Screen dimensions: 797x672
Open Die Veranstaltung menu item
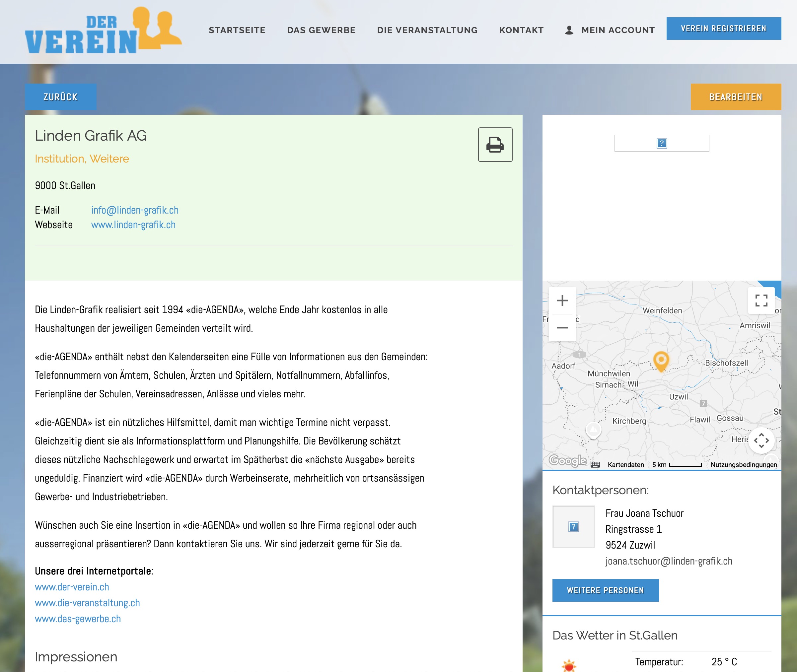tap(427, 30)
